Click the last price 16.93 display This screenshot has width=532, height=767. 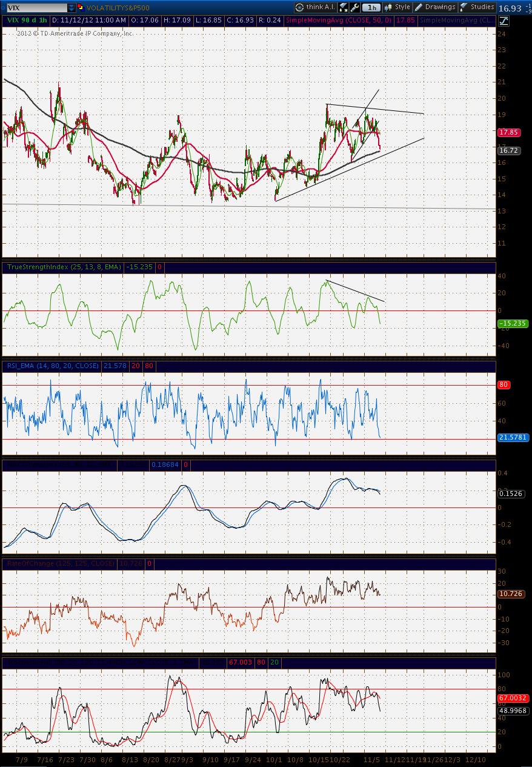coord(510,8)
